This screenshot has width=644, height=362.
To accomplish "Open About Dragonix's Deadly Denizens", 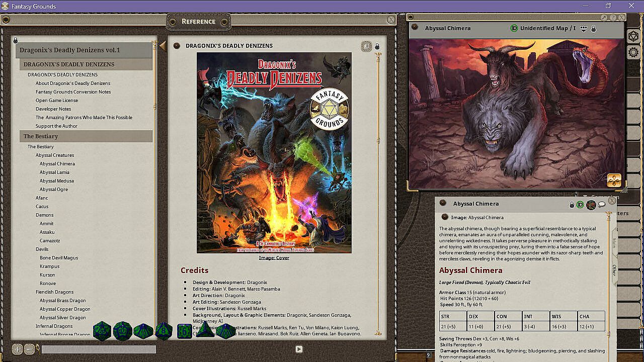I will (73, 83).
